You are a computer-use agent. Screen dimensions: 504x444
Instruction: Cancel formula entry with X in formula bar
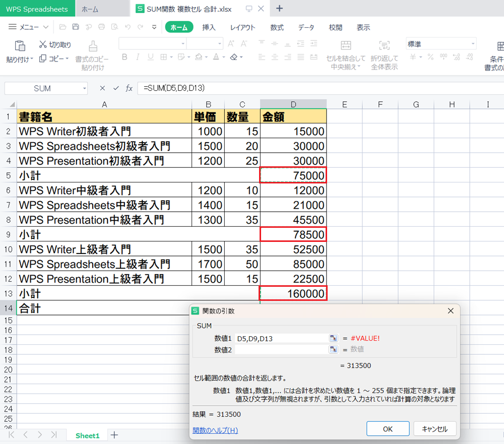click(x=102, y=88)
